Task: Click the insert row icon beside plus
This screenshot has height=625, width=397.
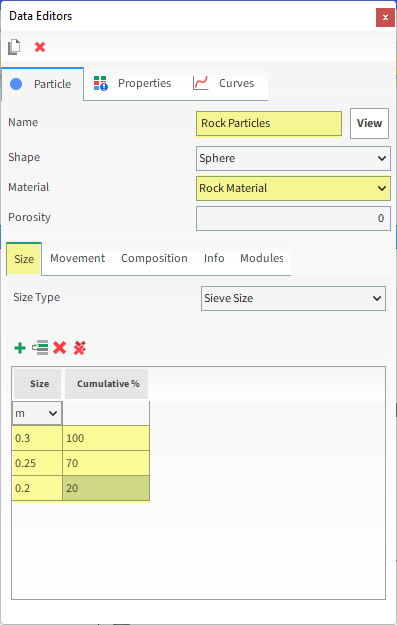Action: pyautogui.click(x=40, y=348)
